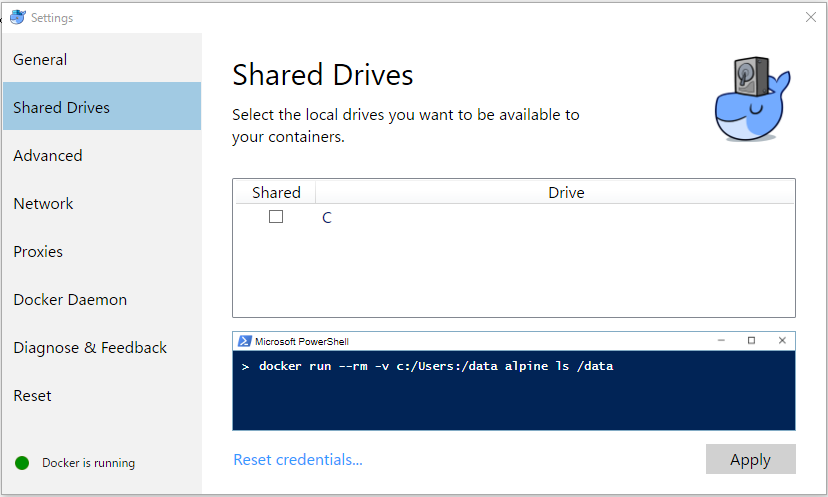
Task: Click the Drive column header
Action: point(555,192)
